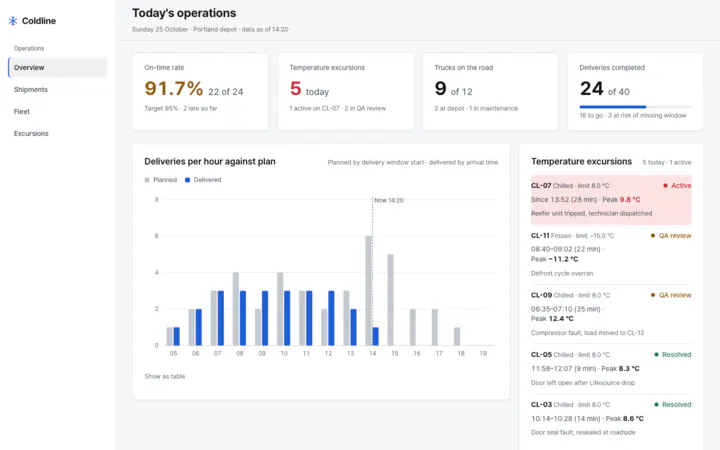Click the '5 today · 1 active' summary text
The width and height of the screenshot is (720, 450).
tap(667, 163)
